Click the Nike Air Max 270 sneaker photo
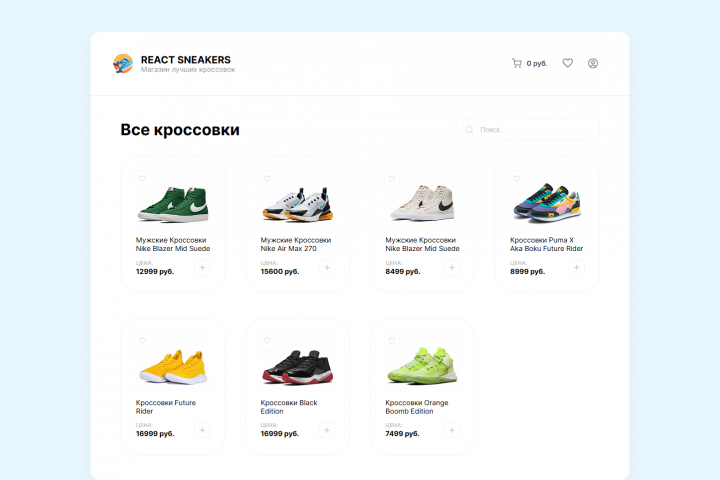Screen dimensions: 720x480 (x=298, y=204)
